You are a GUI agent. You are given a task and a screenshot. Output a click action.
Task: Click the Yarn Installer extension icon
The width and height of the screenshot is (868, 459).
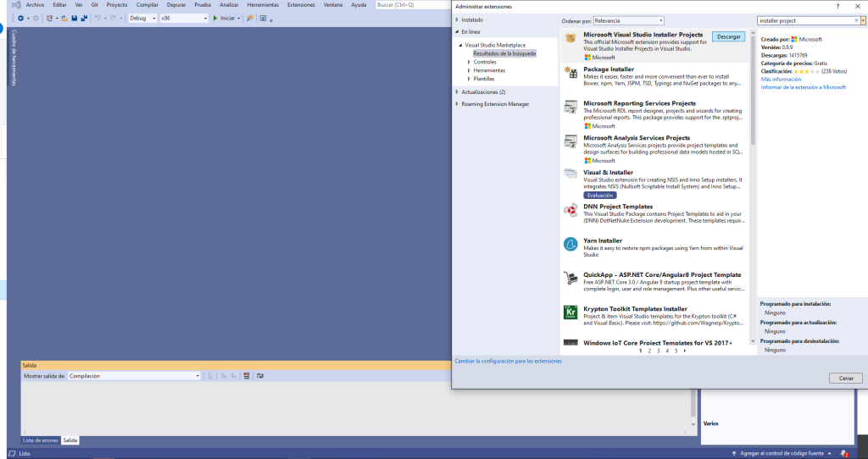(570, 244)
